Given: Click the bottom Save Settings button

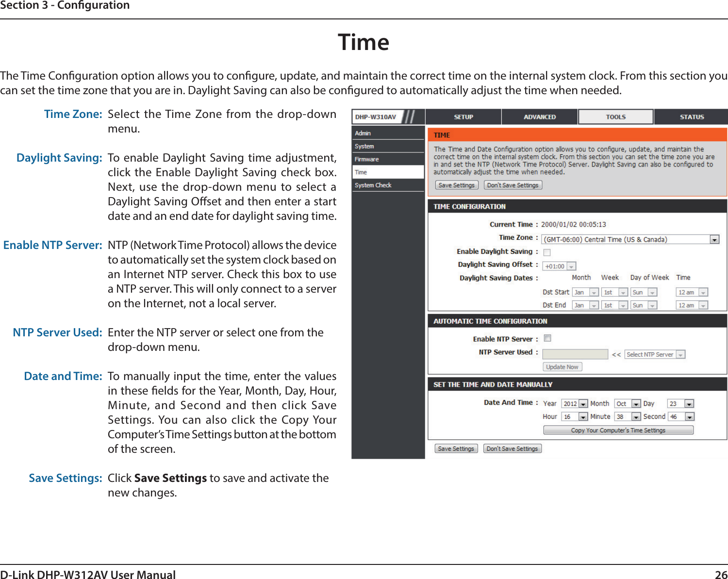Looking at the screenshot, I should (456, 449).
